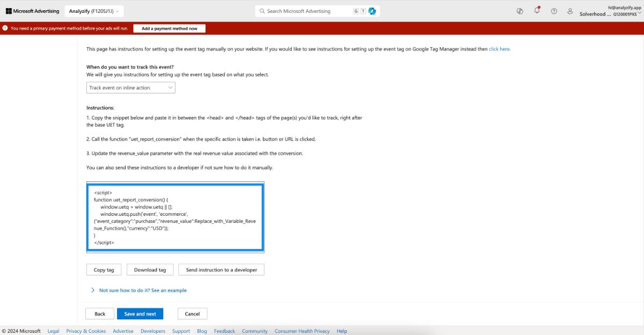Click the Copilot icon in search bar
Image resolution: width=644 pixels, height=335 pixels.
tap(372, 11)
